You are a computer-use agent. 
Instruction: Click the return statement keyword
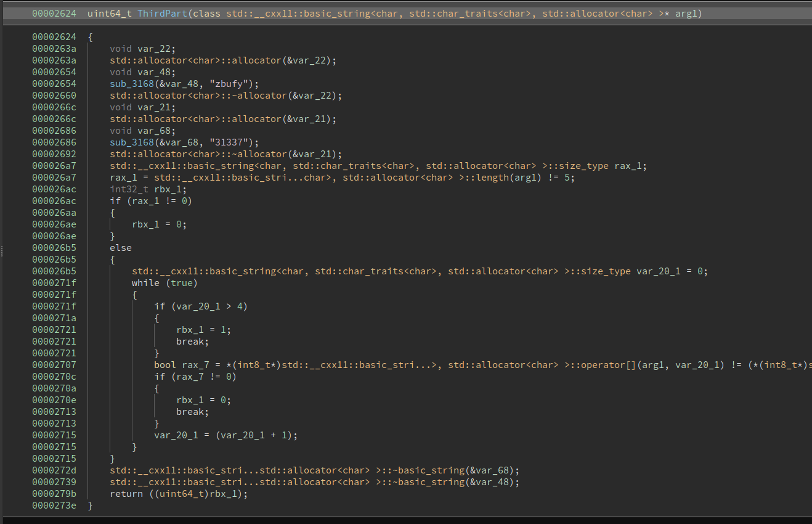click(126, 494)
